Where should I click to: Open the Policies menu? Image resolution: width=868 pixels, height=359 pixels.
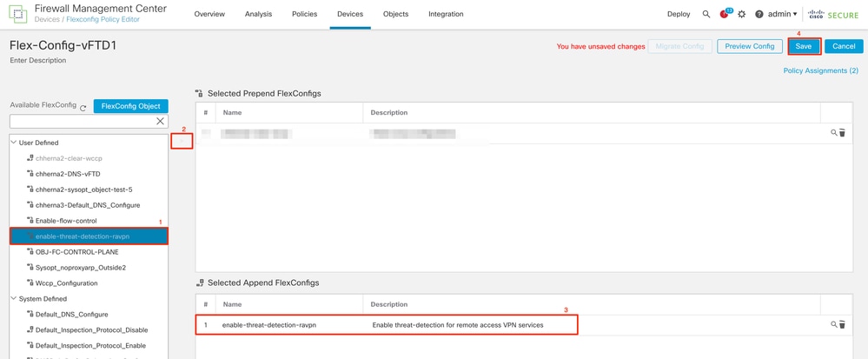click(x=304, y=15)
